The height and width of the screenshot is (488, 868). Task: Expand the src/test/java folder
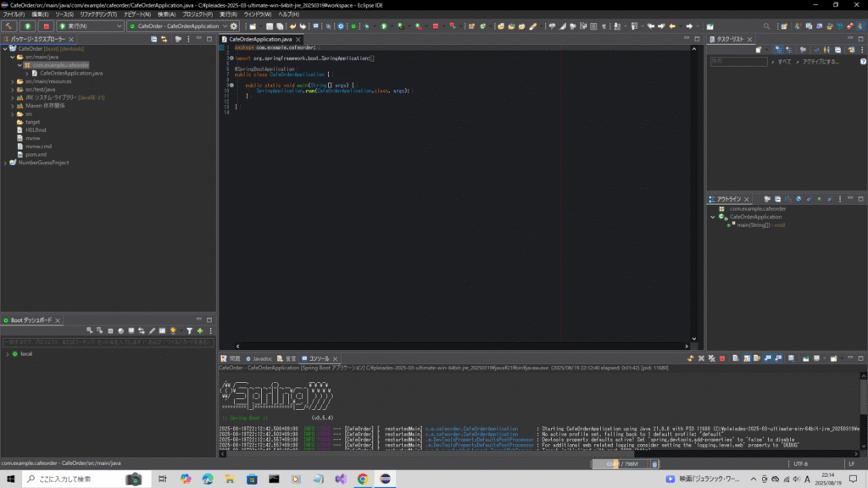[13, 89]
